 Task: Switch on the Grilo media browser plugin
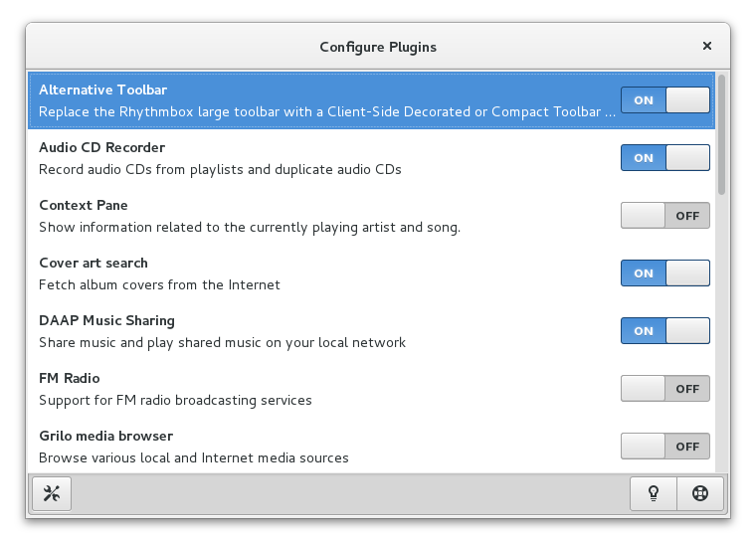pyautogui.click(x=665, y=447)
